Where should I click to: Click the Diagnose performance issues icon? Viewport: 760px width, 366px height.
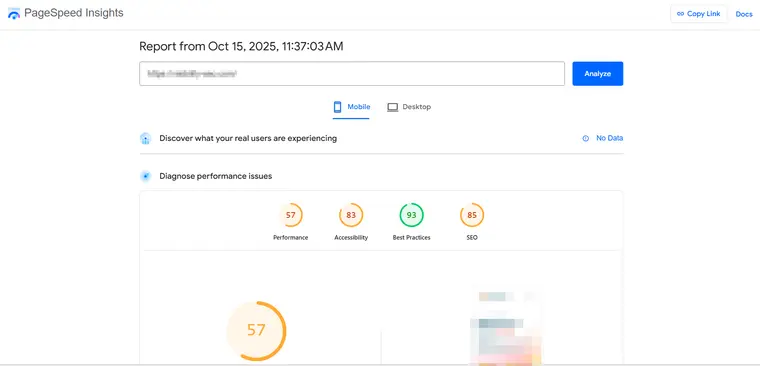pos(145,176)
